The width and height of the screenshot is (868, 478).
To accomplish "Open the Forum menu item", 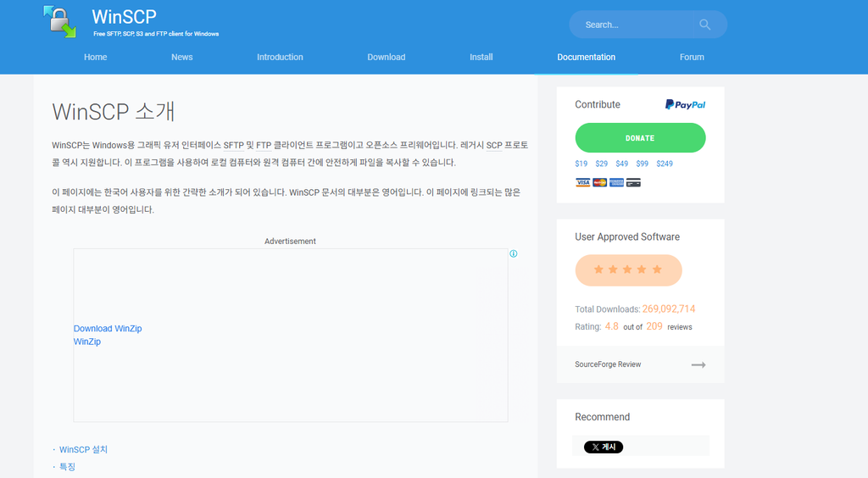I will pyautogui.click(x=692, y=57).
